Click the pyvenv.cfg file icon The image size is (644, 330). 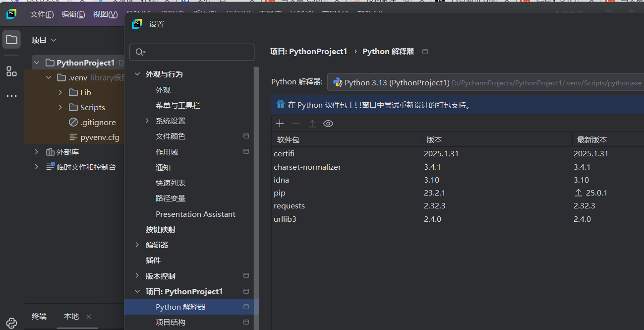(73, 137)
